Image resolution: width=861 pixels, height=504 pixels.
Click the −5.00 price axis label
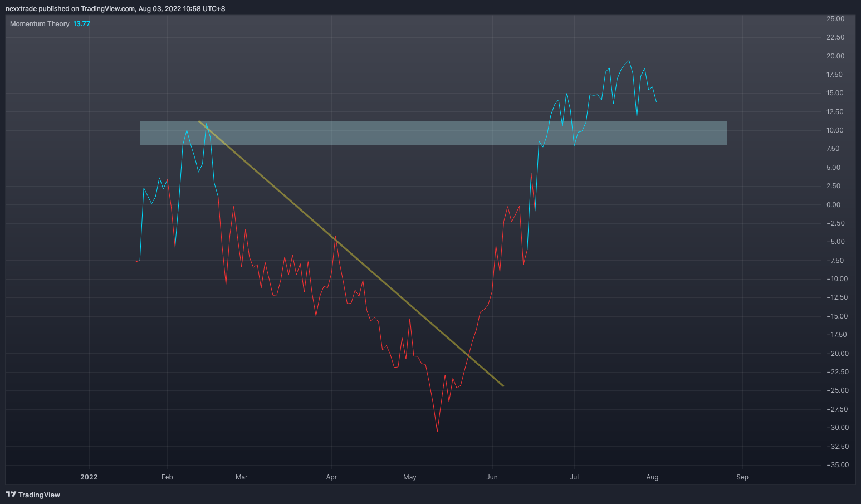[x=835, y=242]
